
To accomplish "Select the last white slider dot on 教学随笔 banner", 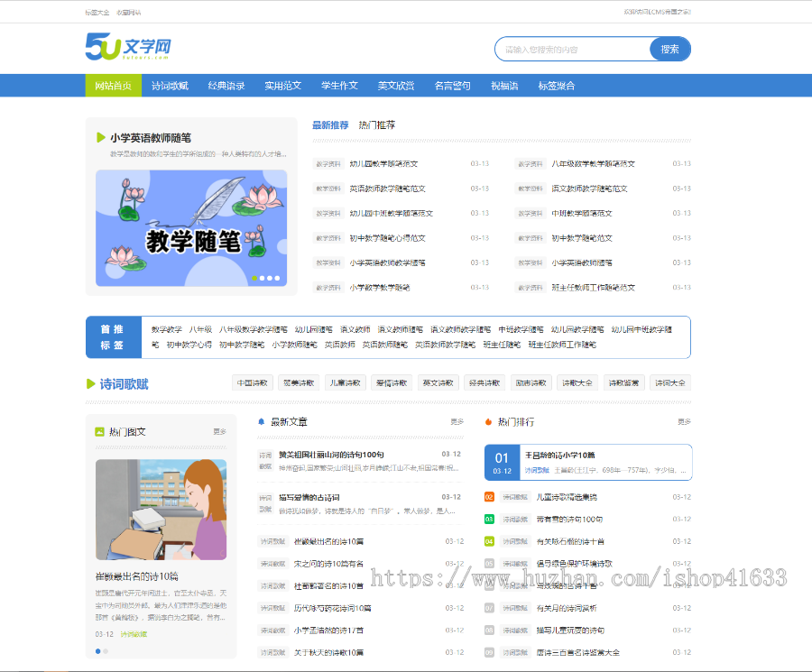I will click(278, 278).
